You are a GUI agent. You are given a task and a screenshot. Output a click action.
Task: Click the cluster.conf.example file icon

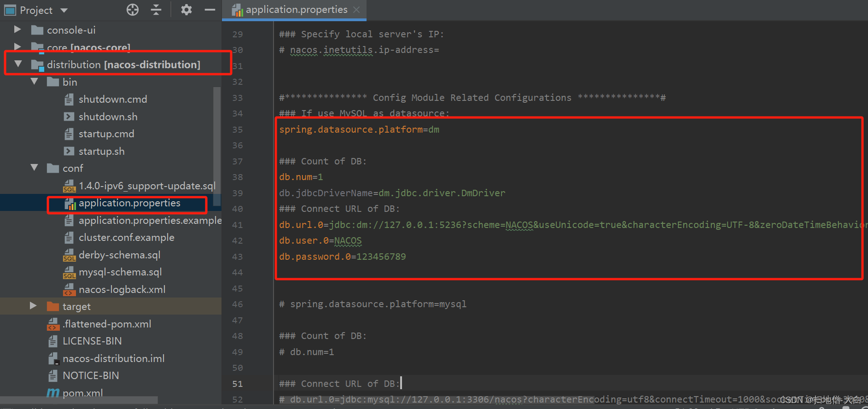(69, 237)
